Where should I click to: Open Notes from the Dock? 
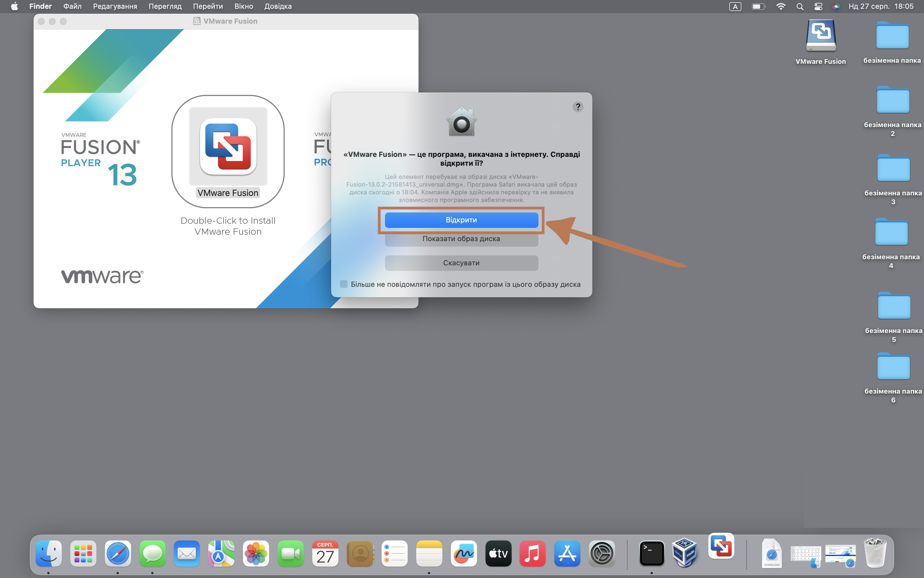[x=429, y=553]
